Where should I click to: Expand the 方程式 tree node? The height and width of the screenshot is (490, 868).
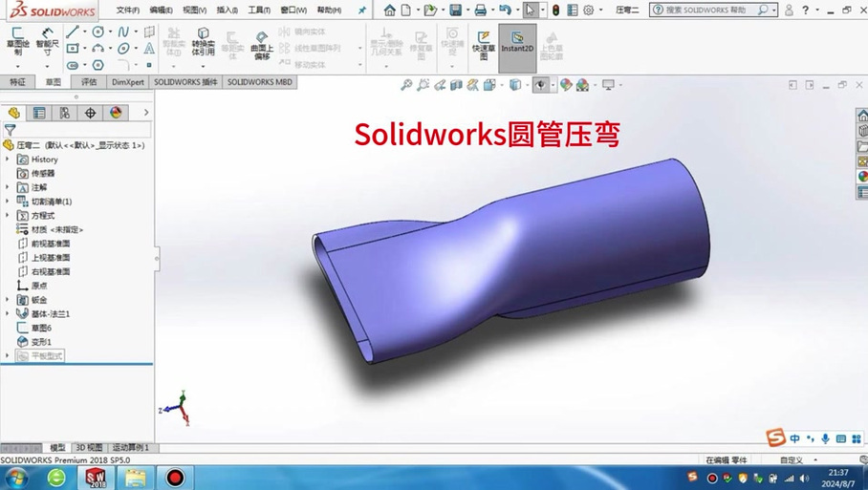tap(8, 216)
